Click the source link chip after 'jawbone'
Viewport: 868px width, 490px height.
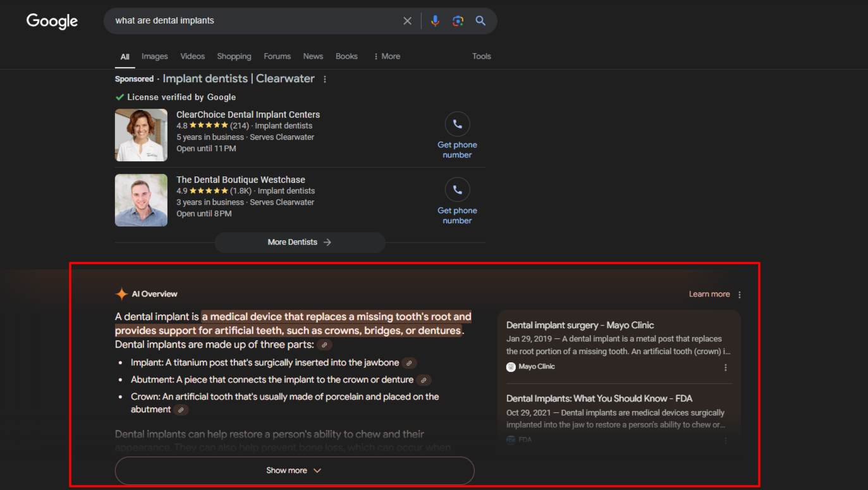(410, 363)
